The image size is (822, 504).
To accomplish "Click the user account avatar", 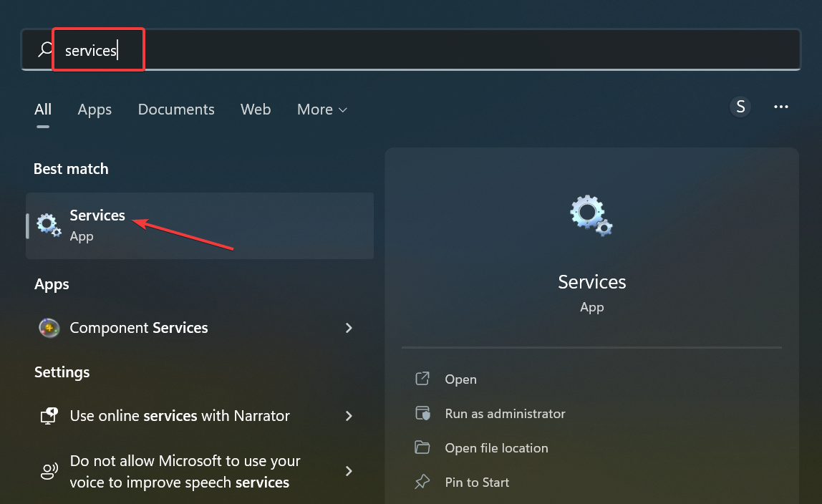I will tap(740, 106).
